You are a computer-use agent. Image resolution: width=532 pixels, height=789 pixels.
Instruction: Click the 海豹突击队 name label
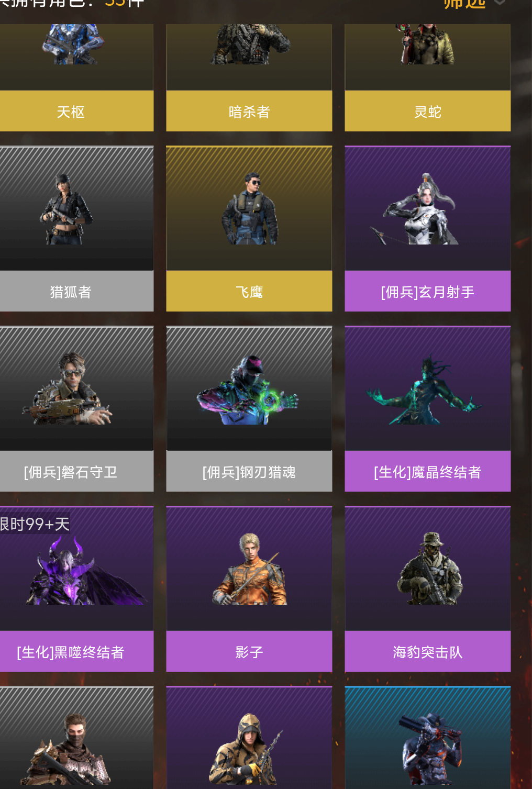(x=428, y=651)
